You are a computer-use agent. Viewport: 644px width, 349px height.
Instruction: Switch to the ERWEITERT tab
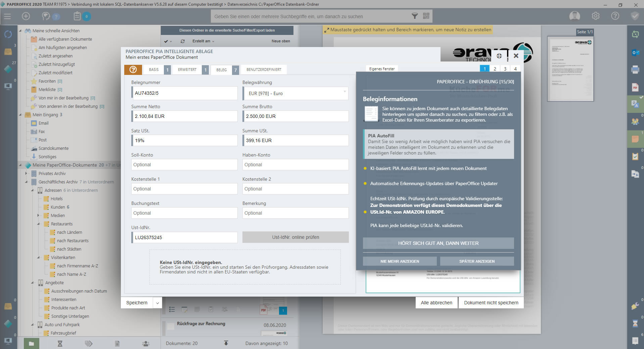coord(187,70)
